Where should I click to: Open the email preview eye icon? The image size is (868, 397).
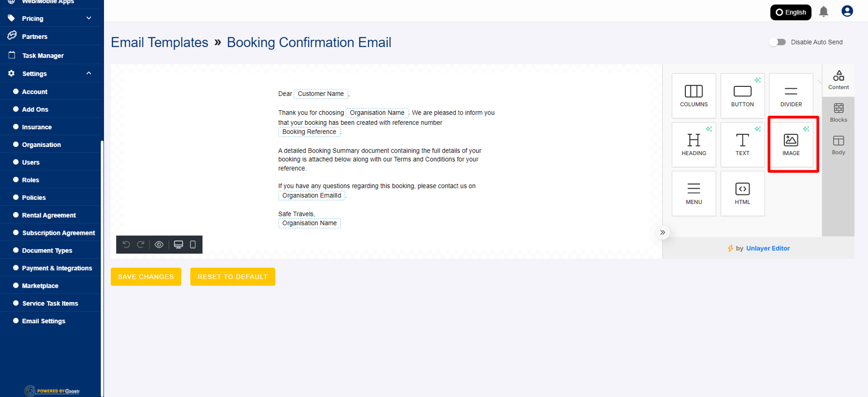[x=159, y=244]
